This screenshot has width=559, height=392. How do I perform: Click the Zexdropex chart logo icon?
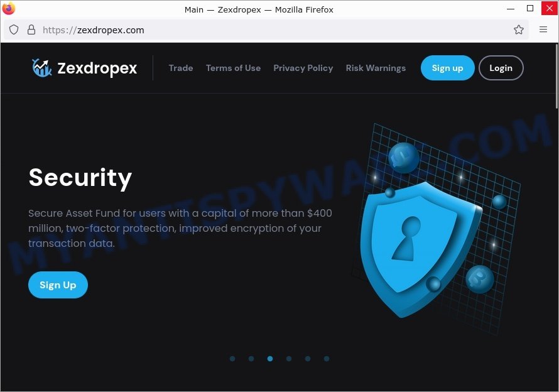tap(41, 68)
